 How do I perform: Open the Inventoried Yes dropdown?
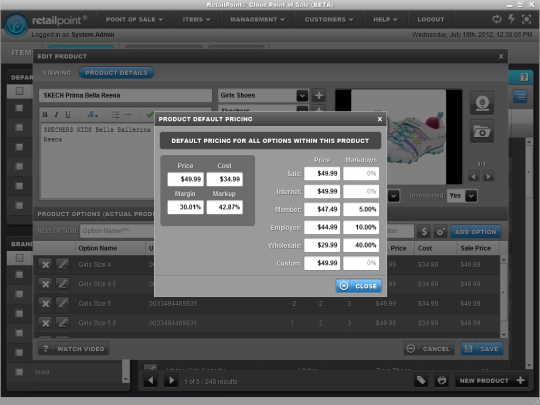[471, 196]
